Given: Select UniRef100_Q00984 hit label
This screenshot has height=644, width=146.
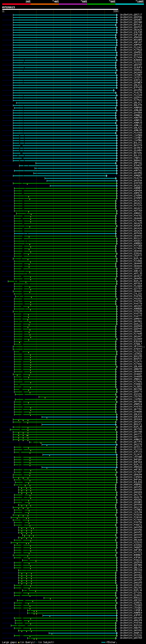Looking at the screenshot, I should click(x=131, y=113).
